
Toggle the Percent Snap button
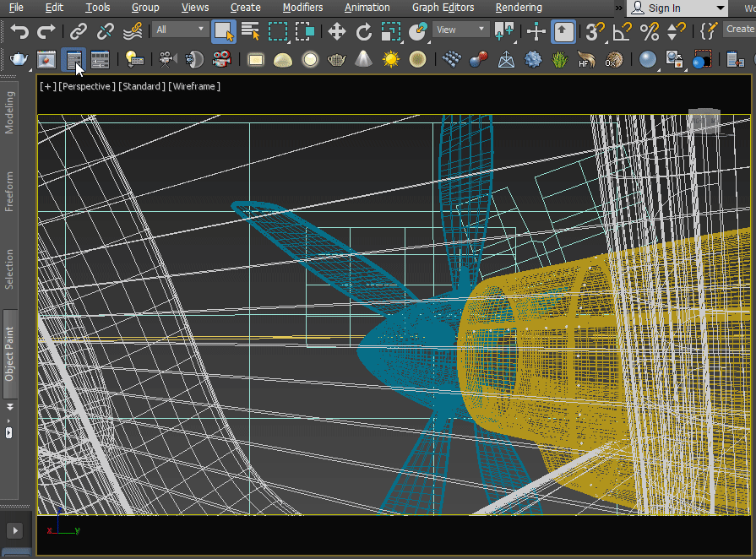click(650, 32)
